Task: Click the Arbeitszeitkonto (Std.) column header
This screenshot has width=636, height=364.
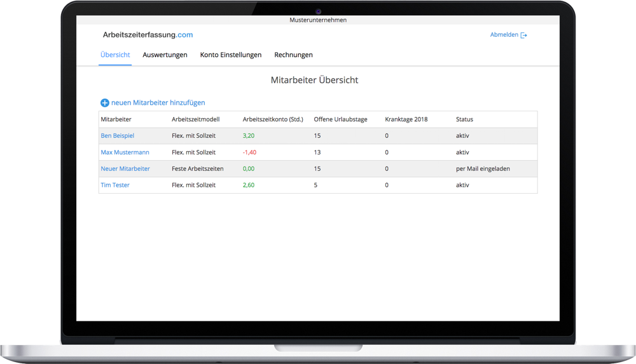Action: [x=273, y=119]
